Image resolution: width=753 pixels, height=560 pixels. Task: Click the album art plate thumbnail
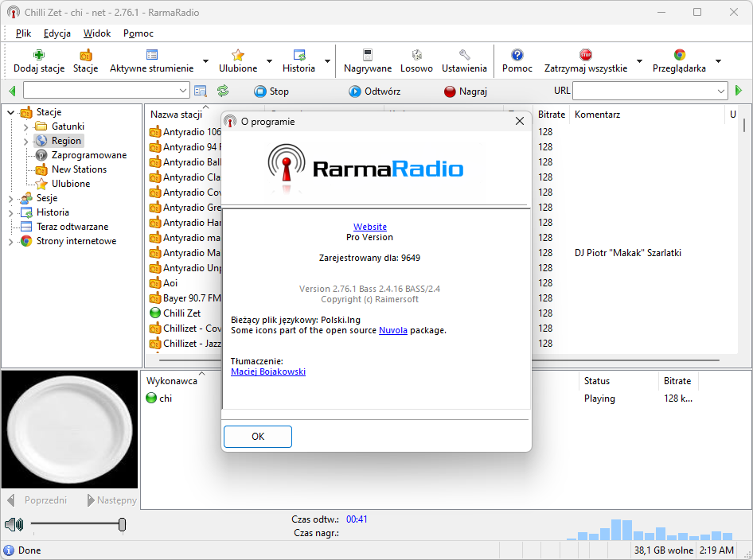[69, 430]
